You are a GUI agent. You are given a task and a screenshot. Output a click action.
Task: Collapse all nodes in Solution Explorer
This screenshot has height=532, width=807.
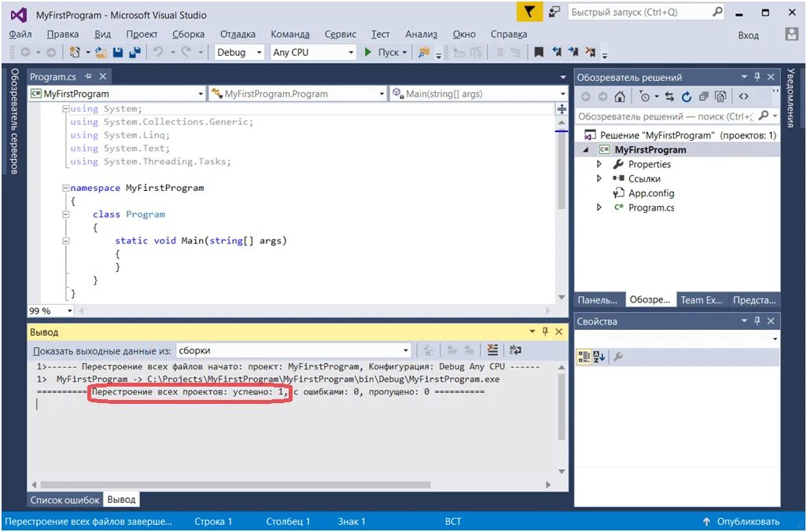pyautogui.click(x=703, y=97)
